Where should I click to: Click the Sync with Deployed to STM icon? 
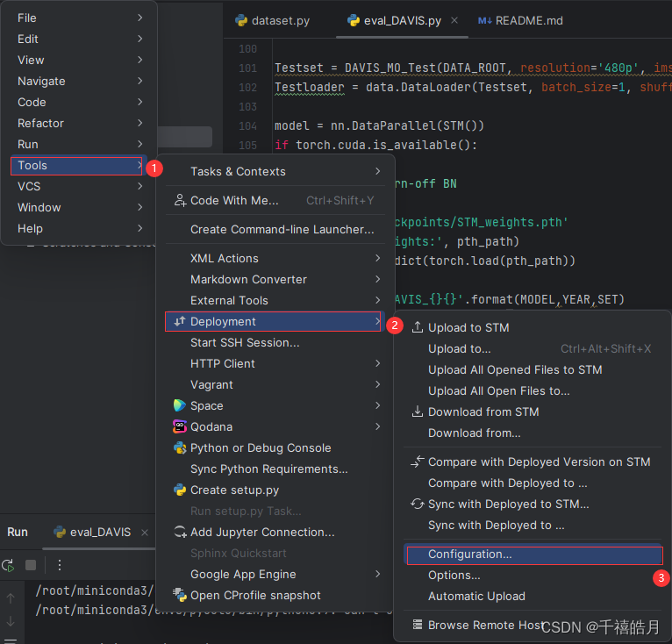pyautogui.click(x=417, y=504)
